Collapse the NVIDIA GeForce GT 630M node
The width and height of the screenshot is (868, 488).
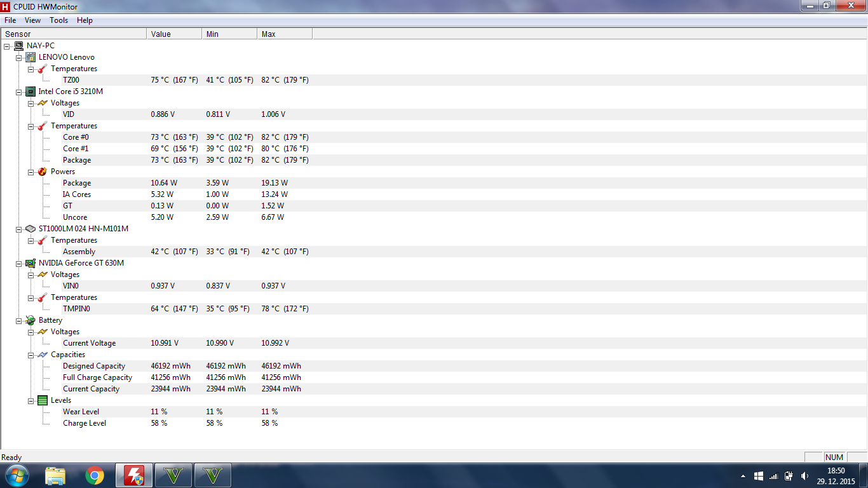click(18, 263)
